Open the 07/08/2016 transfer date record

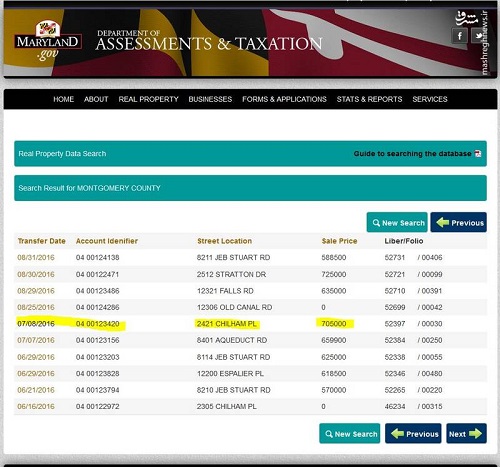tap(36, 324)
